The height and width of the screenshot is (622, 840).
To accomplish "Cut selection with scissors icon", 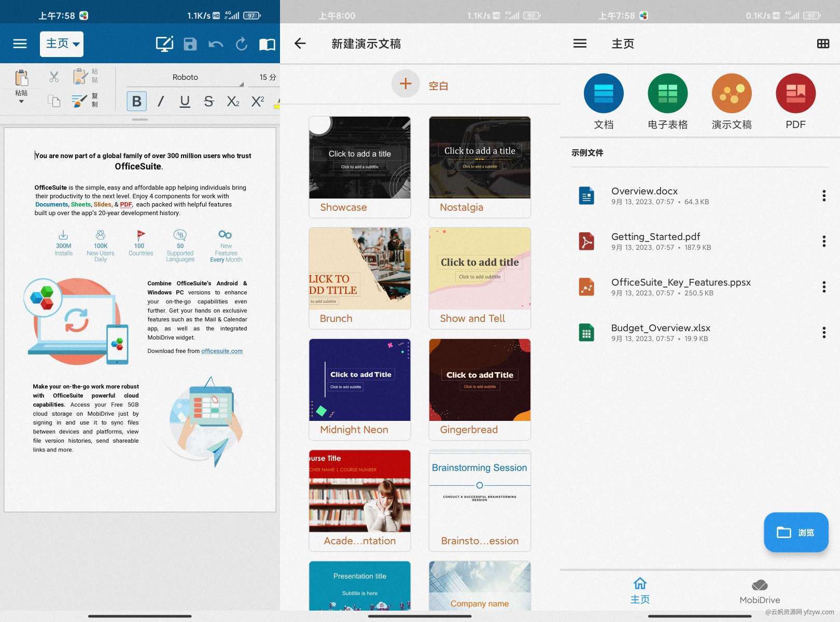I will click(54, 77).
